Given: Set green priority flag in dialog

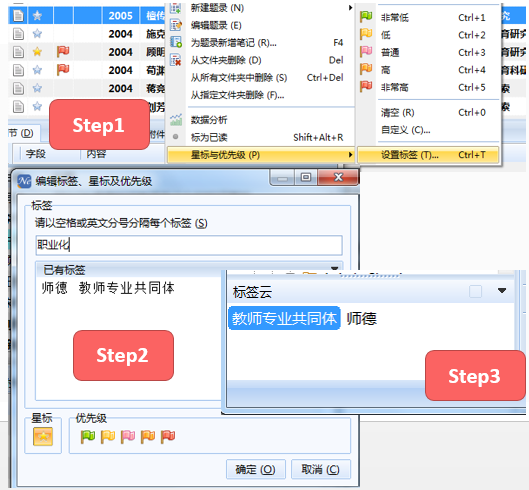Looking at the screenshot, I should [x=88, y=436].
